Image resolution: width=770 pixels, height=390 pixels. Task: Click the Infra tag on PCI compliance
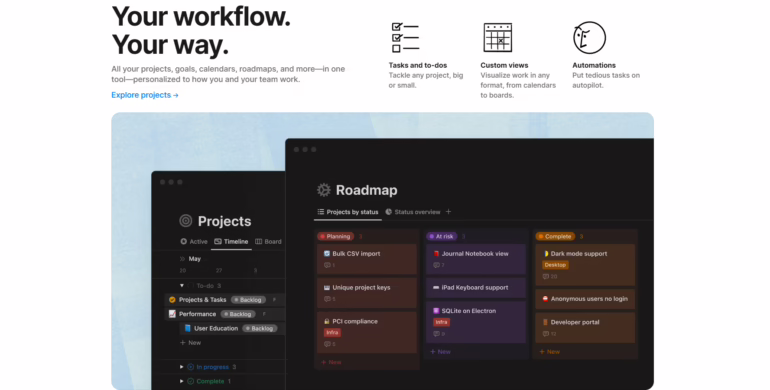pyautogui.click(x=332, y=333)
